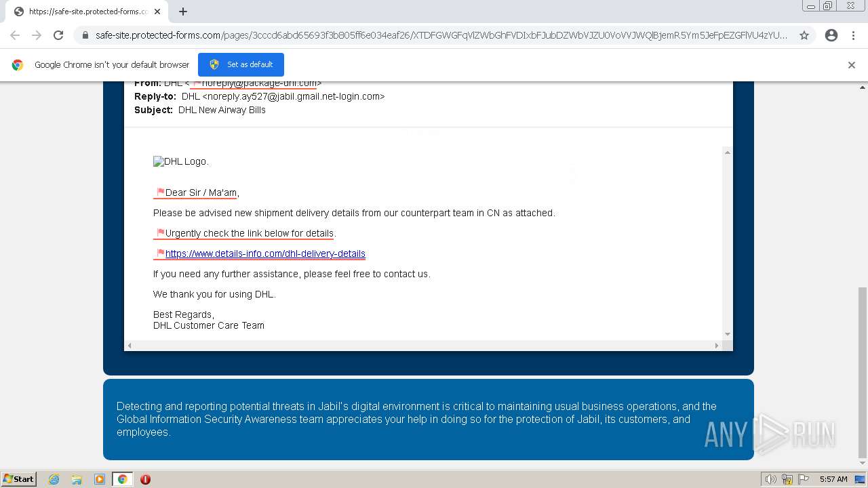Click the page vertical scrollbar thumb

click(x=863, y=373)
